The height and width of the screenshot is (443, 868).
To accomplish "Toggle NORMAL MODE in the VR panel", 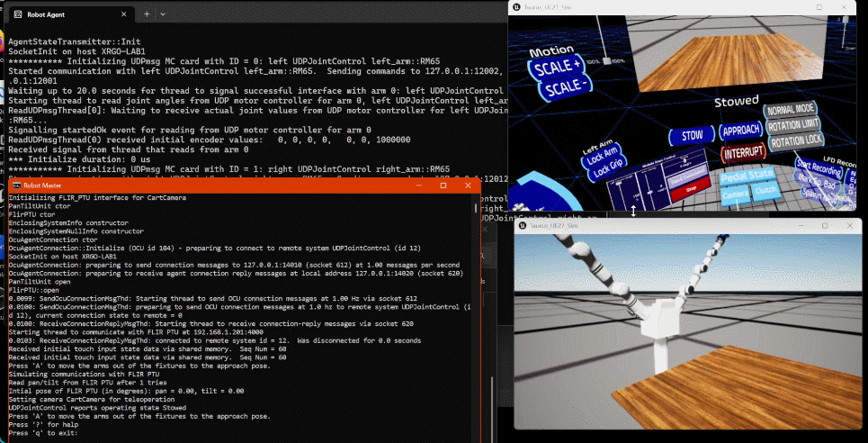I will click(791, 109).
